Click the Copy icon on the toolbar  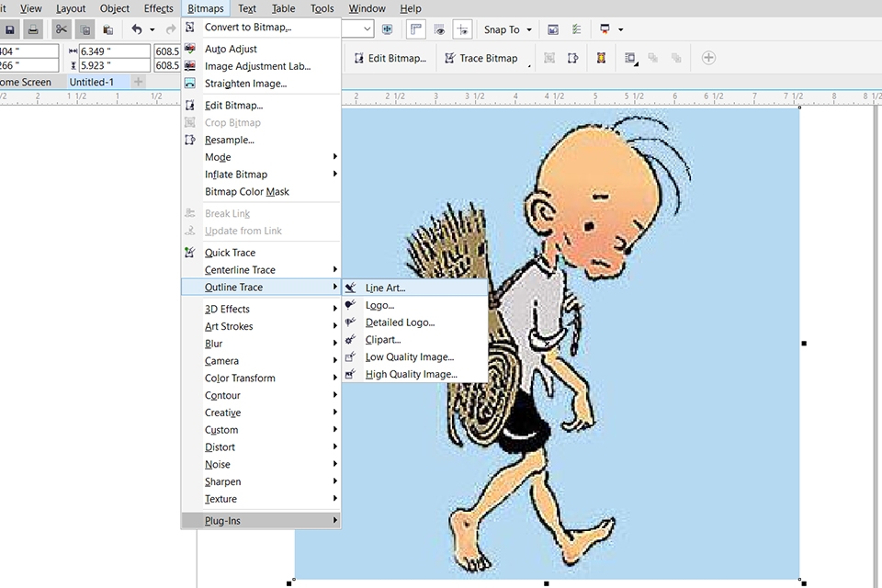[85, 28]
